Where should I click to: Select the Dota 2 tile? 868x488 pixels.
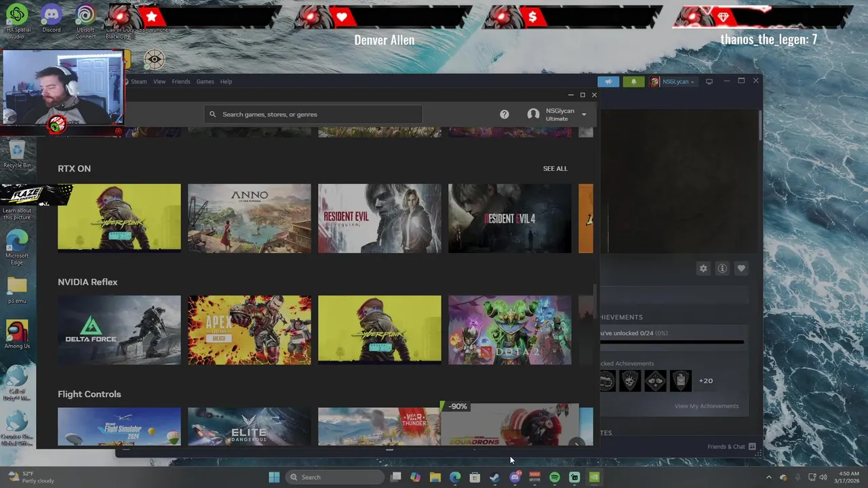point(510,330)
